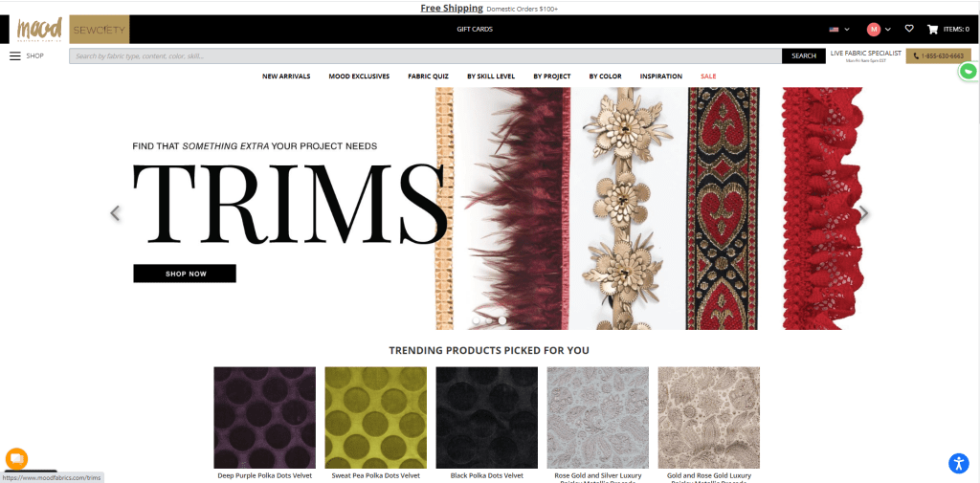Image resolution: width=980 pixels, height=483 pixels.
Task: Click the green floating widget icon
Action: click(969, 72)
